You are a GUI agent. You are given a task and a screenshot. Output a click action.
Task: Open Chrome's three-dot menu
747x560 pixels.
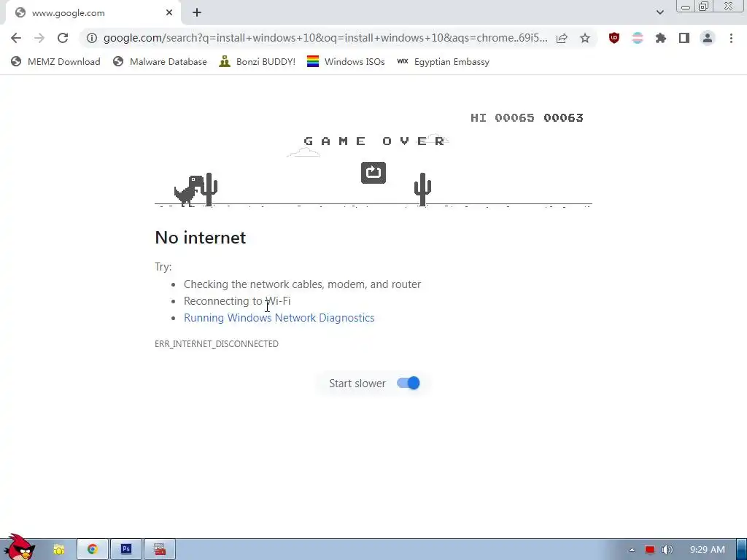[731, 38]
